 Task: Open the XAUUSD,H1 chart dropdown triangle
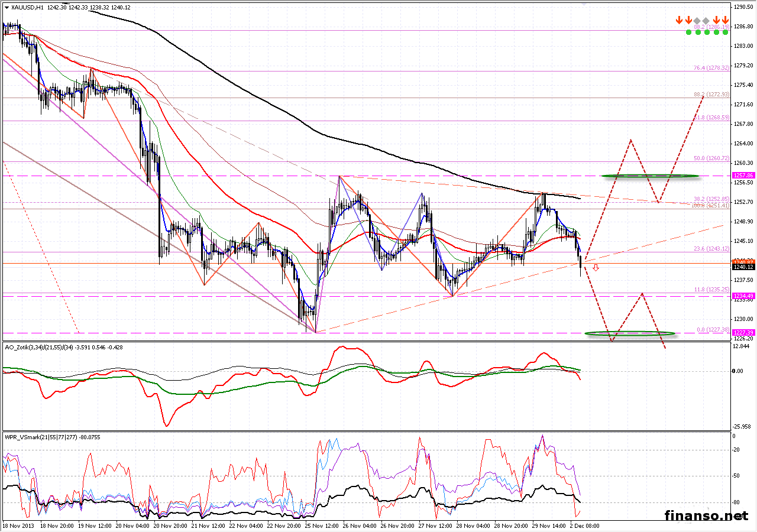[7, 8]
